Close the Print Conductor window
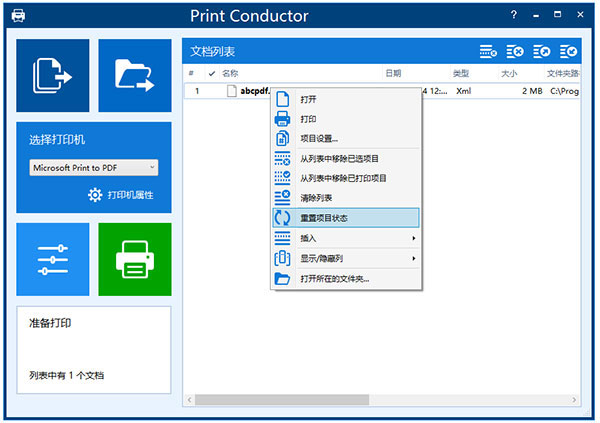 point(580,15)
